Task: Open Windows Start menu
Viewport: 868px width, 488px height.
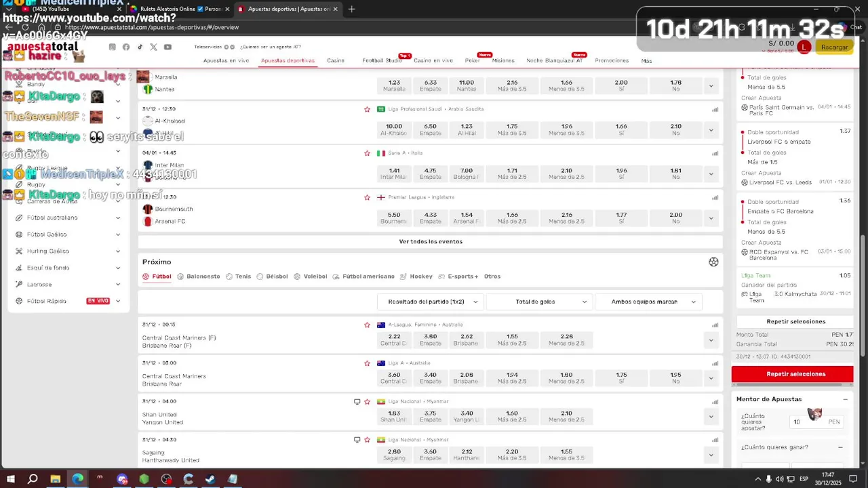Action: click(x=10, y=479)
